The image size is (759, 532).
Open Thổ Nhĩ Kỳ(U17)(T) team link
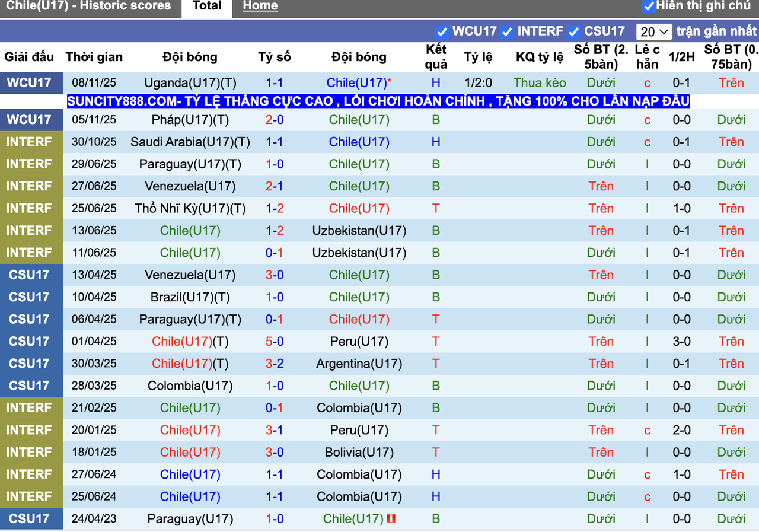click(190, 208)
